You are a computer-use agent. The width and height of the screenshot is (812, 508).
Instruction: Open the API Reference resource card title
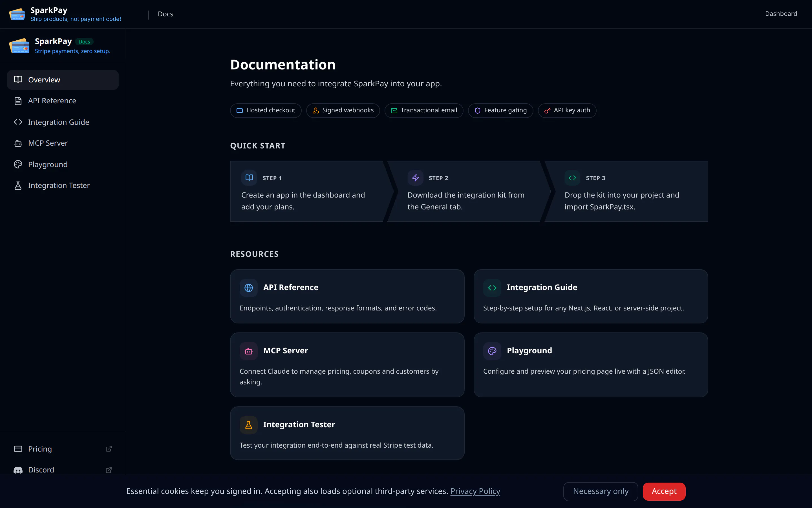coord(291,288)
